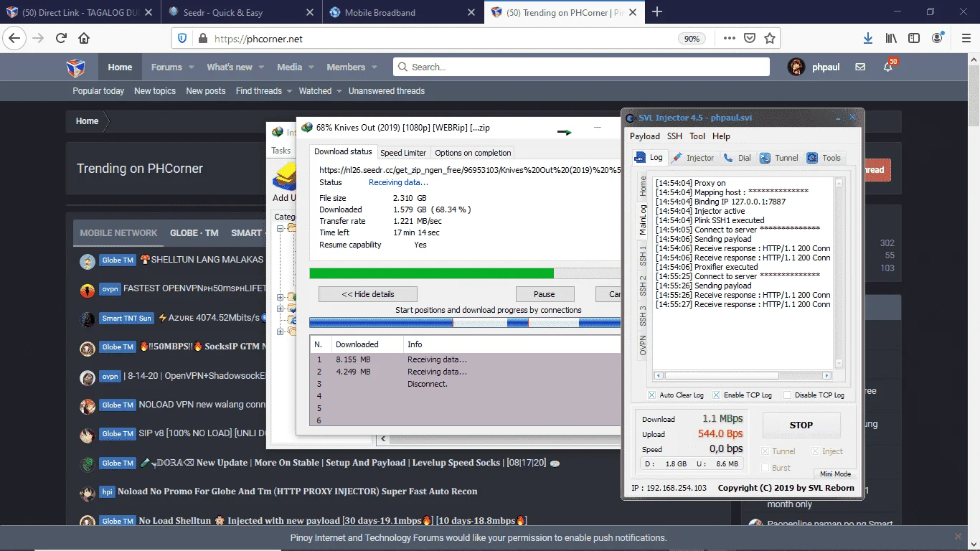
Task: Open the Firefox downloads arrow
Action: click(868, 39)
